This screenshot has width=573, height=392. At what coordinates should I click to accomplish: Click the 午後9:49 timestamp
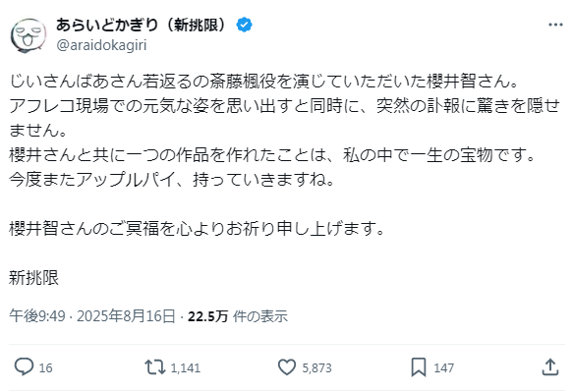(x=37, y=316)
